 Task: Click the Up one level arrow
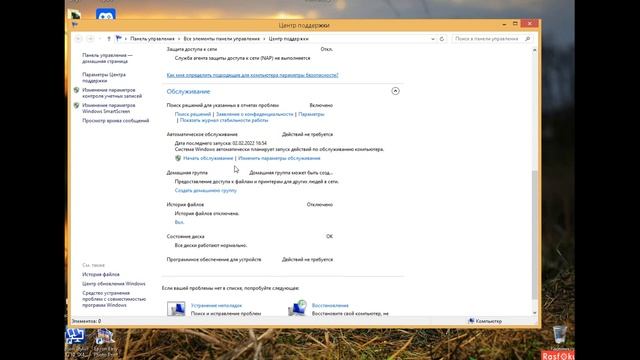(109, 39)
